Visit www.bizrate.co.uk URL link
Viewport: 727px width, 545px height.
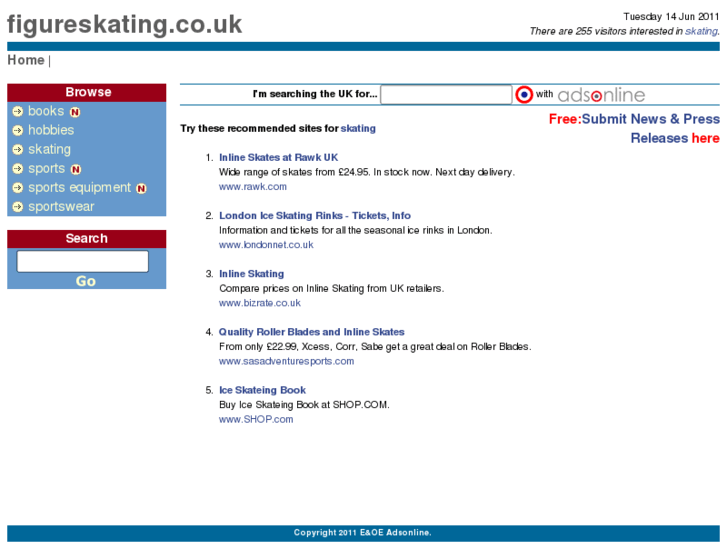pyautogui.click(x=260, y=303)
